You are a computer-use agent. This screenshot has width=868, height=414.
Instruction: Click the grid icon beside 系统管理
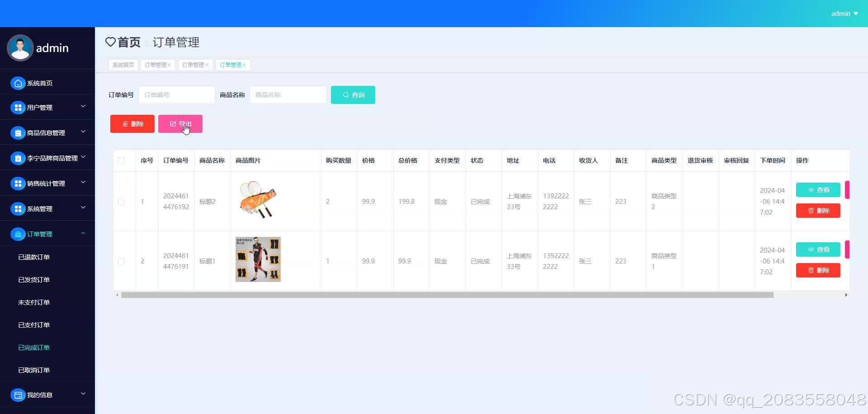(x=18, y=209)
